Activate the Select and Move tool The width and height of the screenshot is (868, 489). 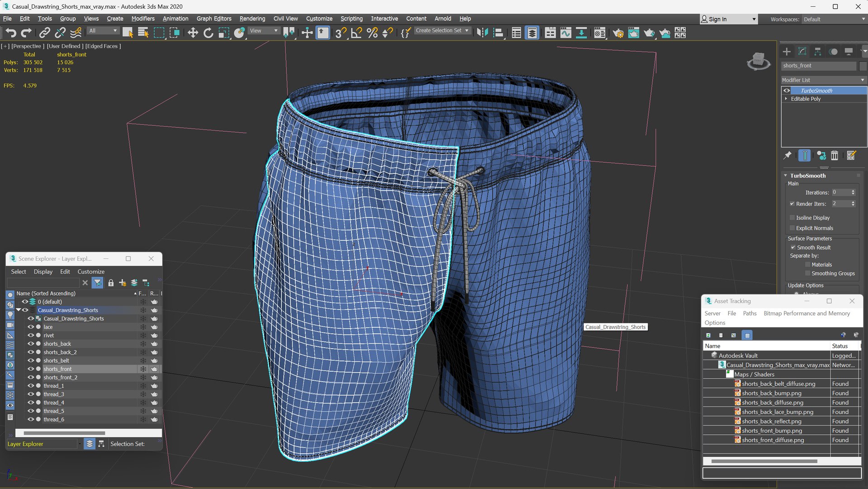(193, 33)
